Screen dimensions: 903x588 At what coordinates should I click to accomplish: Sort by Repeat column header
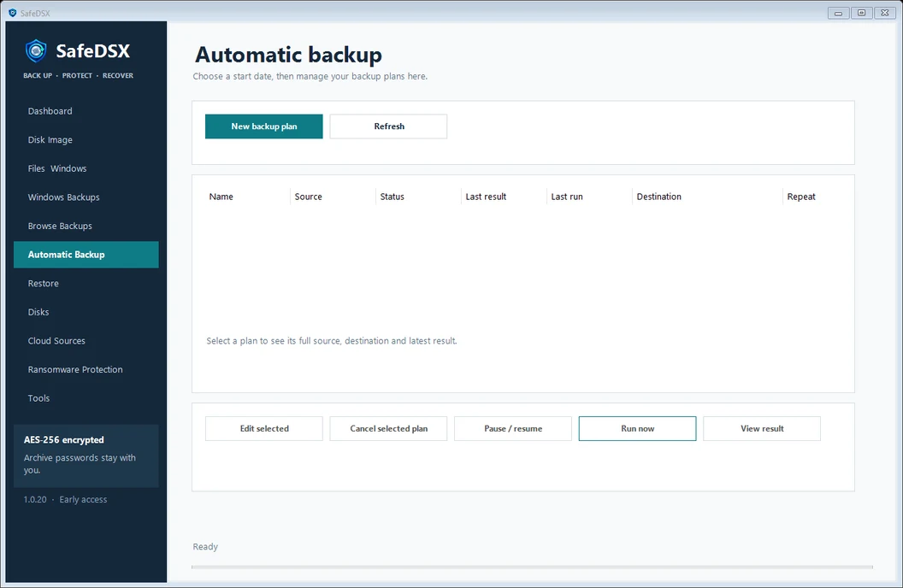812,197
